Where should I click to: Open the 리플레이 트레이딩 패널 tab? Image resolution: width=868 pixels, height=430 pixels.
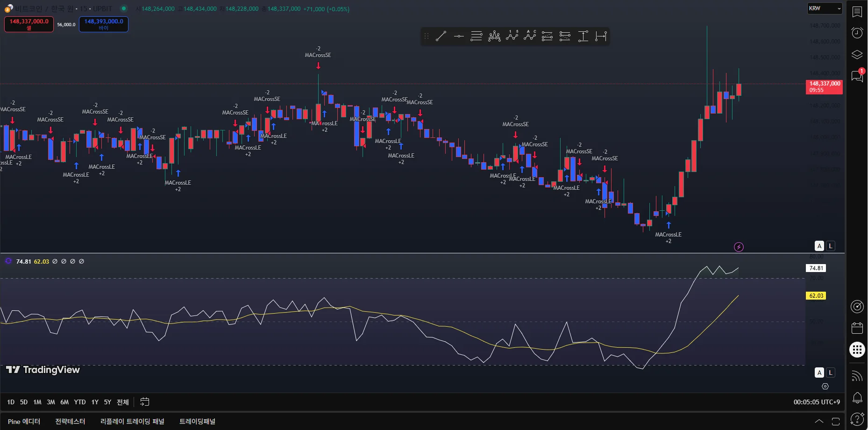coord(132,421)
